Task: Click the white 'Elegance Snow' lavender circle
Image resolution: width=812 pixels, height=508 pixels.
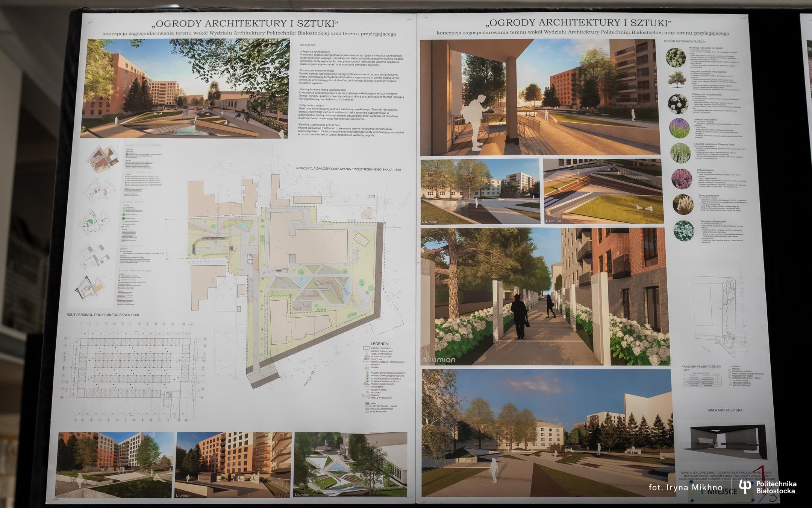Action: (x=680, y=153)
